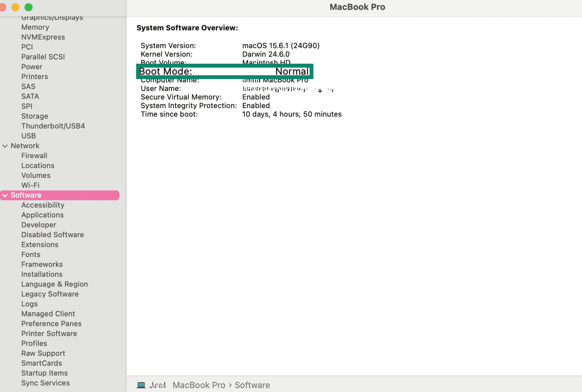Select SAS in the sidebar
The height and width of the screenshot is (392, 582).
pos(28,86)
